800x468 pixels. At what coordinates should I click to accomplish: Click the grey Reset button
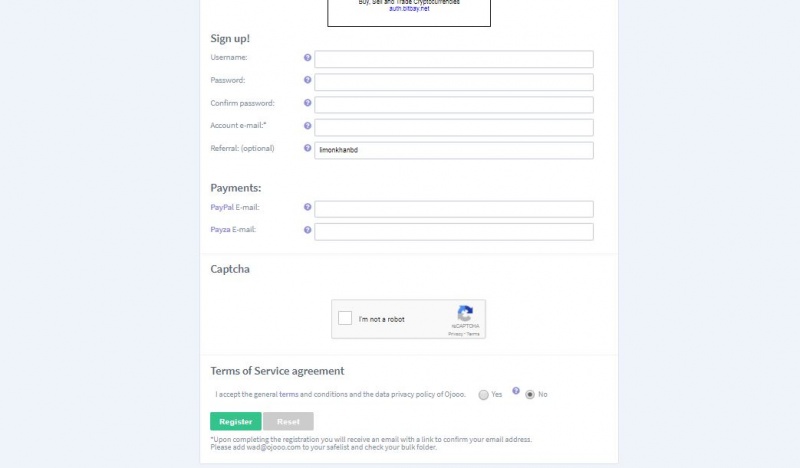coord(288,422)
